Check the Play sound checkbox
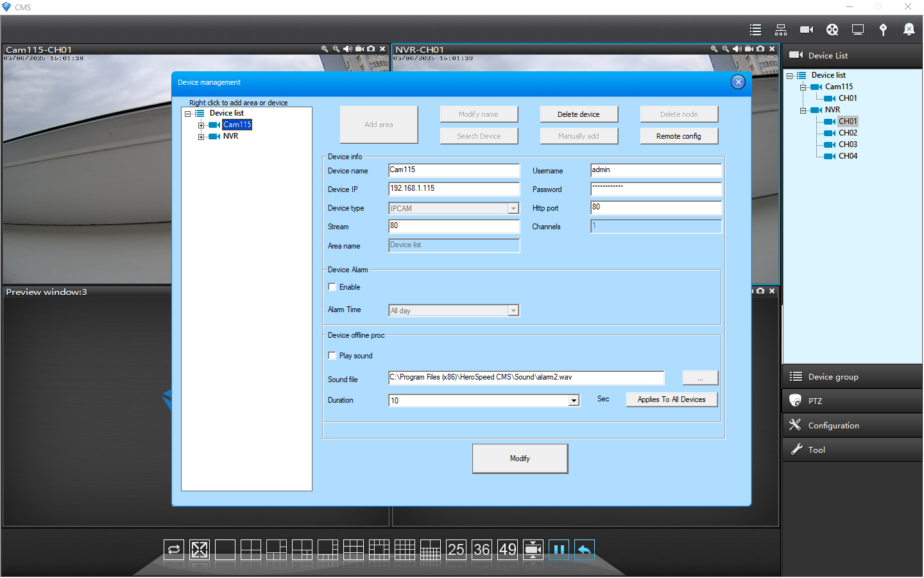924x578 pixels. coord(332,356)
